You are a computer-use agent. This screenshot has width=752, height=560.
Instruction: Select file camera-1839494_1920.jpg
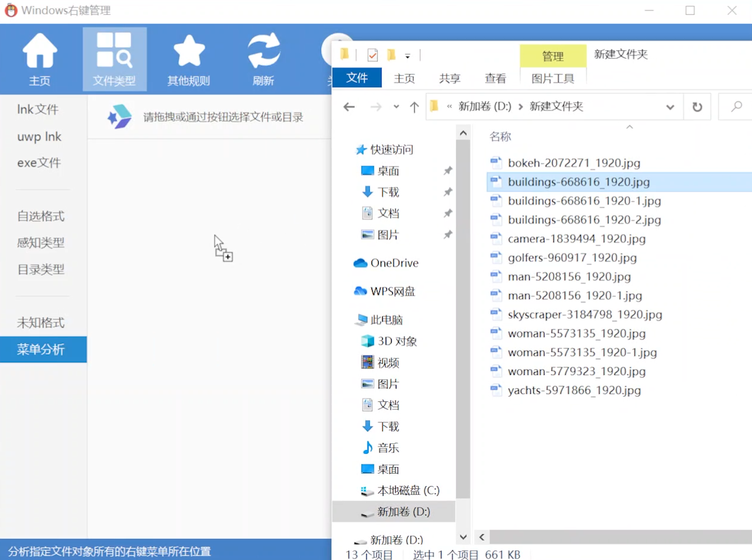tap(577, 239)
